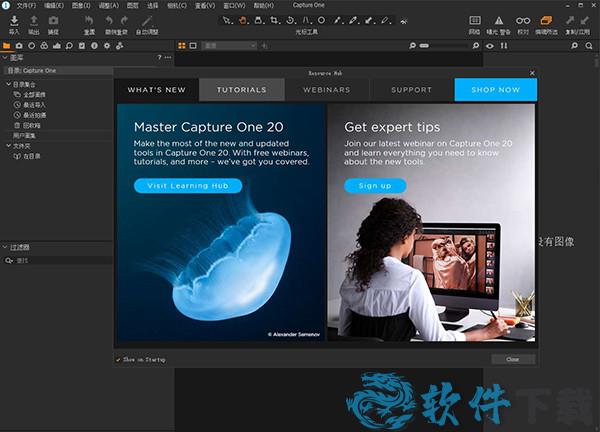Toggle the Show on Startup checkbox
The width and height of the screenshot is (600, 432).
118,359
